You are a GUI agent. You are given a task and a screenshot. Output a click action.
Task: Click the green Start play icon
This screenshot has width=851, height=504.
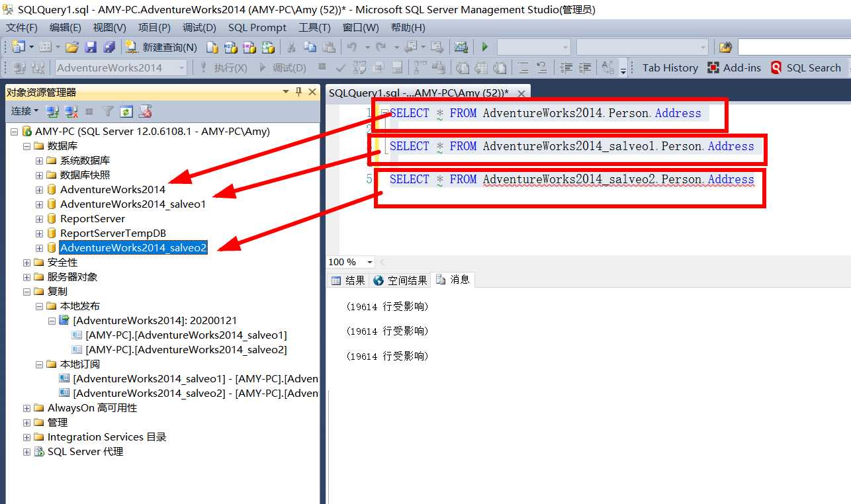tap(485, 47)
